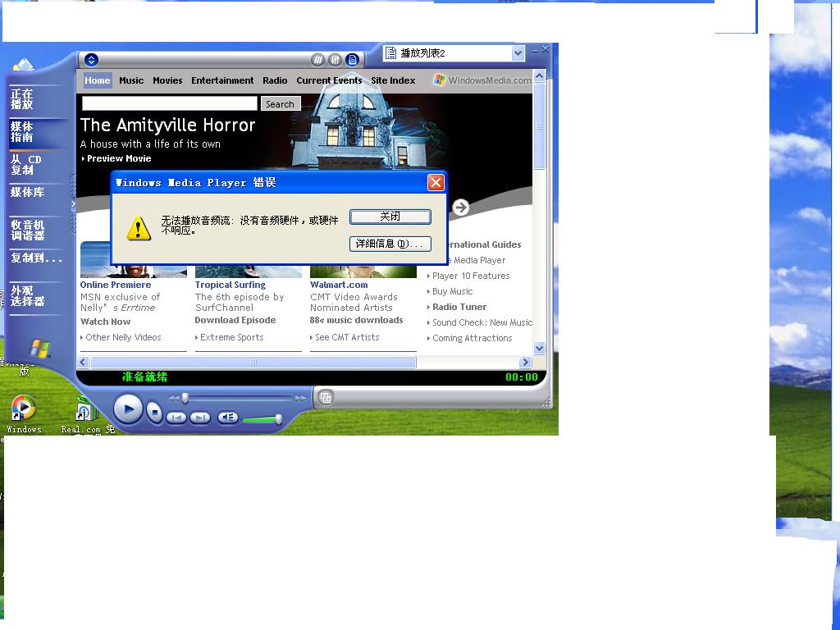Open Windows Media Player desktop shortcut
This screenshot has height=630, width=840.
tap(24, 413)
